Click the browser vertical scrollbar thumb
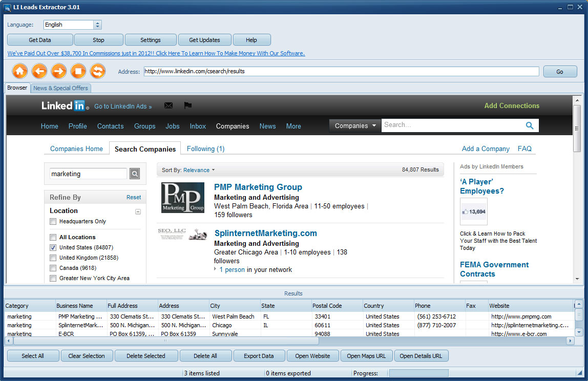The width and height of the screenshot is (588, 381). coord(577,128)
